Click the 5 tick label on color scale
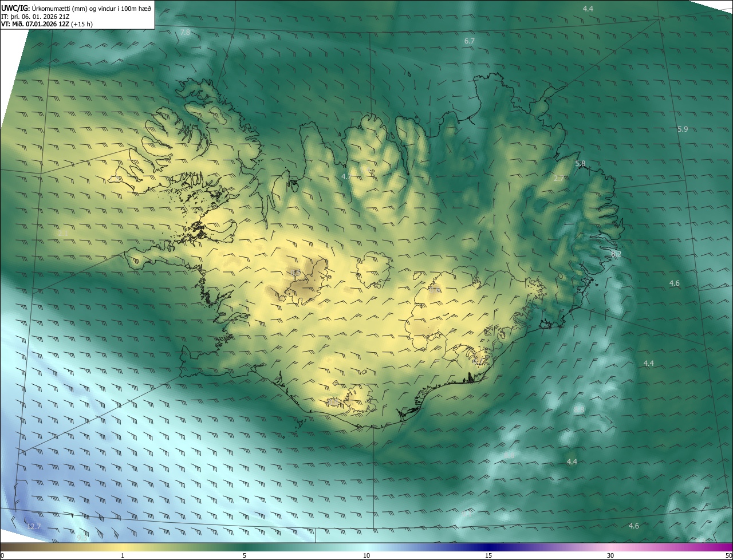The height and width of the screenshot is (560, 733). [x=245, y=556]
